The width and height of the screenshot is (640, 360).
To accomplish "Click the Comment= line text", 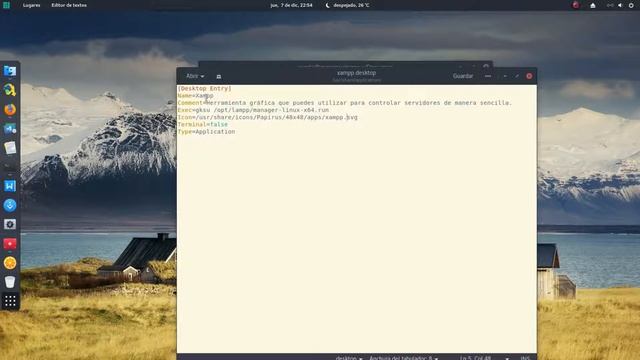I will click(344, 103).
